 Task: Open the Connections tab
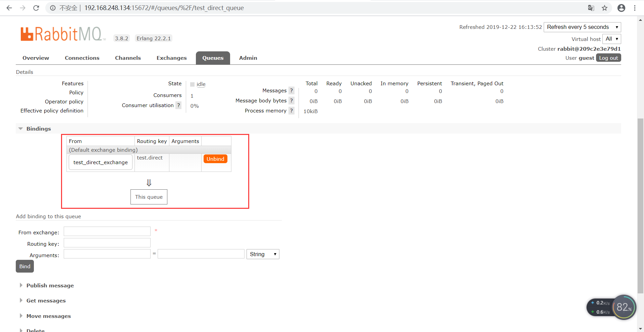pos(82,58)
